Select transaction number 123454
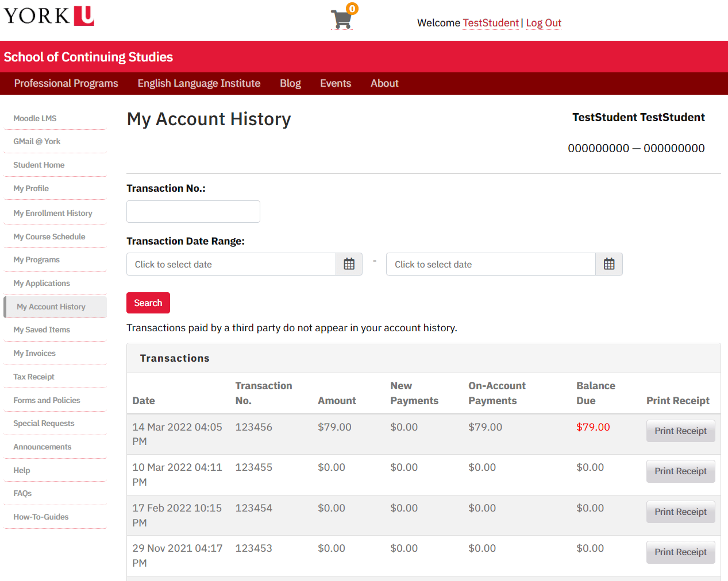Screen dimensions: 728x581 [253, 508]
